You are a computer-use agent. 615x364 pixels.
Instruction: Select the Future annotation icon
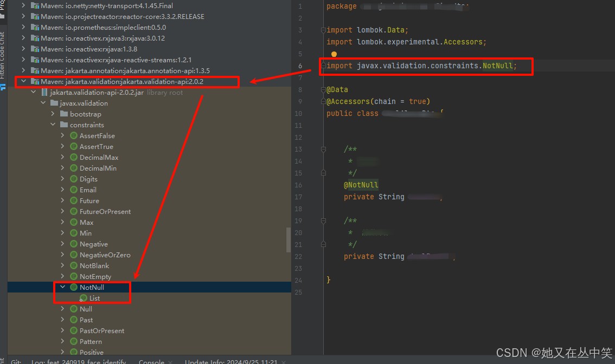(x=73, y=200)
